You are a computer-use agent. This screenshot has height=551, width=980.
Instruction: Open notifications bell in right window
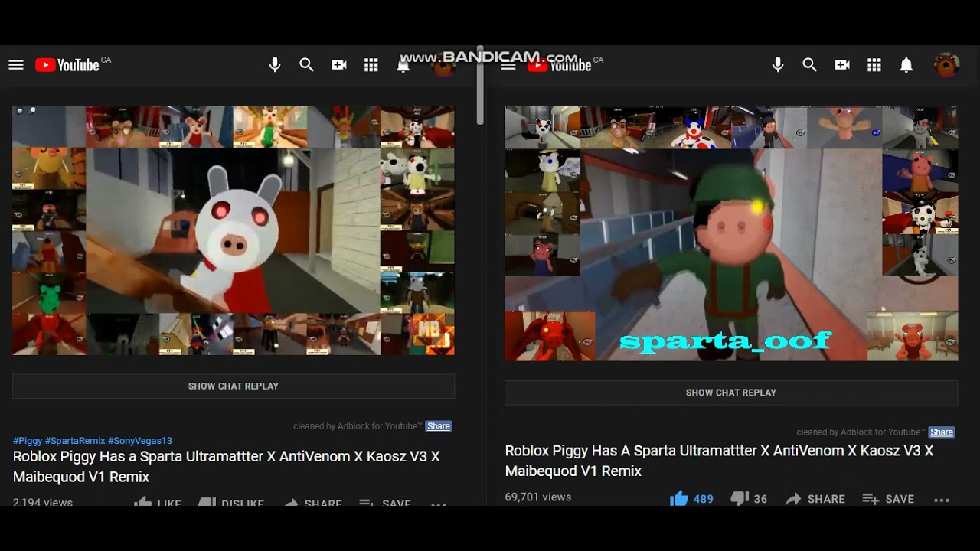click(906, 65)
